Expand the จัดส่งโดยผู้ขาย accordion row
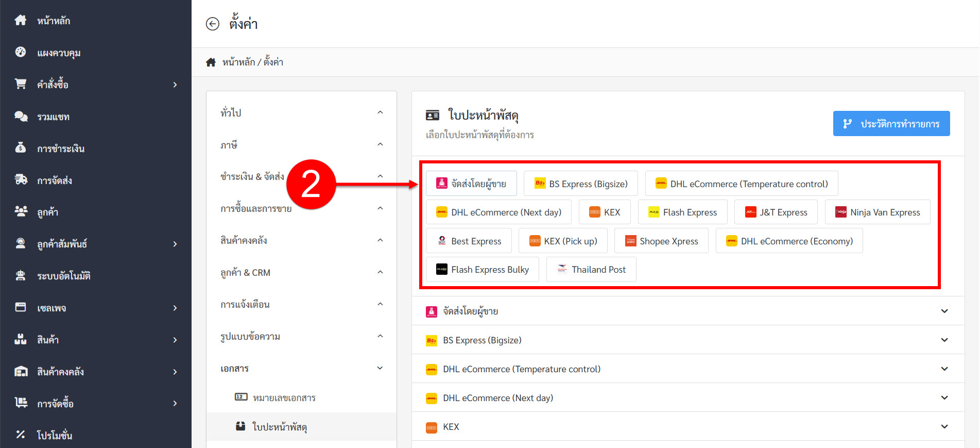The image size is (980, 448). tap(688, 311)
